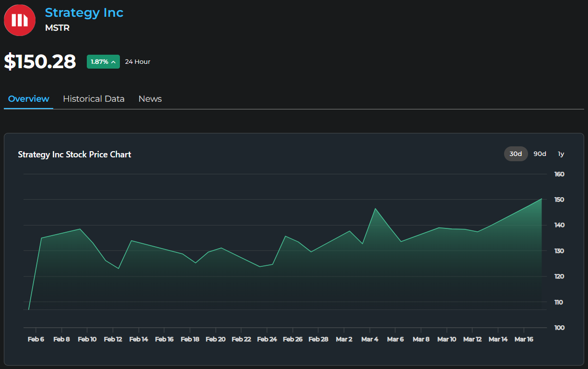588x369 pixels.
Task: Click the 24 Hour label
Action: coord(138,62)
